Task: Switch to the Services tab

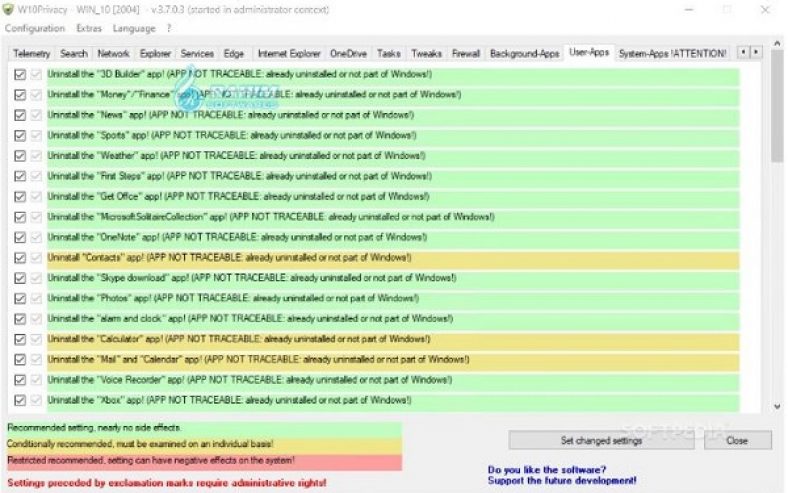Action: (197, 53)
